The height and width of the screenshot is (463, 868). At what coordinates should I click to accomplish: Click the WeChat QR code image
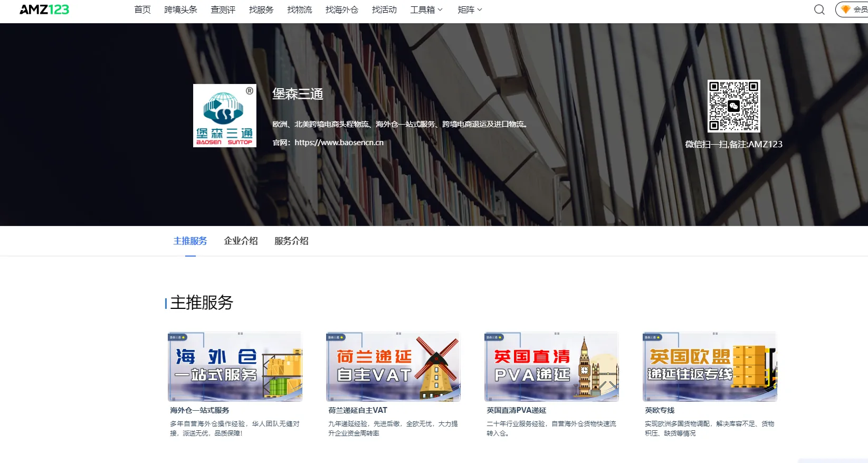(x=733, y=106)
